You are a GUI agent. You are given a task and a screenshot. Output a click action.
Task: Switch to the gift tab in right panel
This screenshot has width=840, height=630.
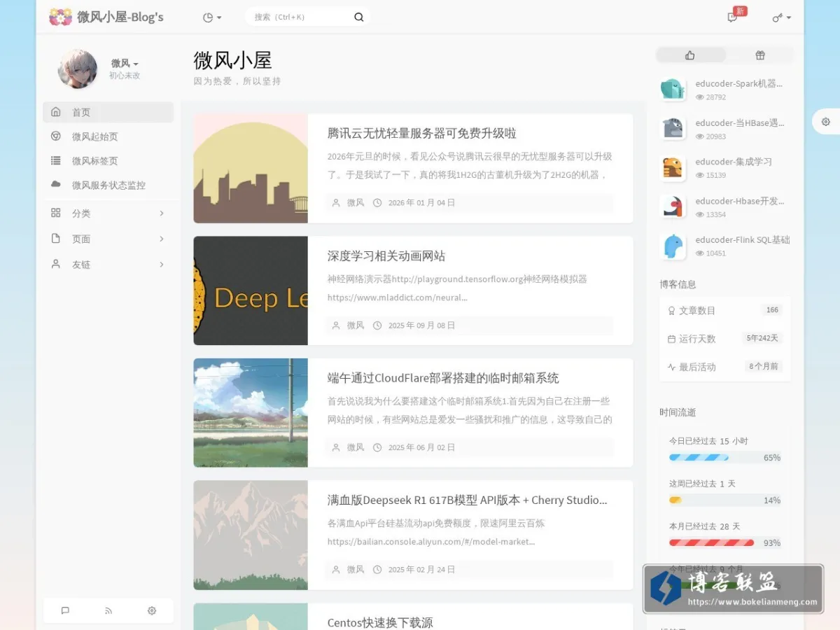point(760,55)
